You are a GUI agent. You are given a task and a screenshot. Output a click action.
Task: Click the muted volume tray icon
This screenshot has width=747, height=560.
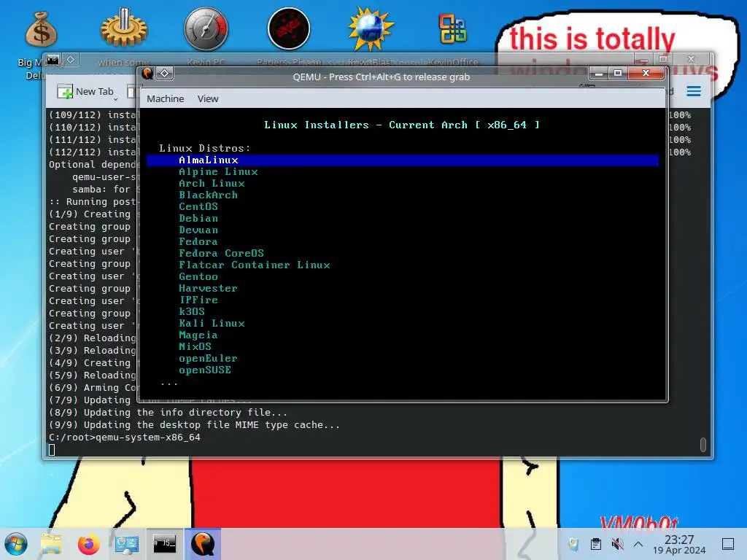(617, 544)
